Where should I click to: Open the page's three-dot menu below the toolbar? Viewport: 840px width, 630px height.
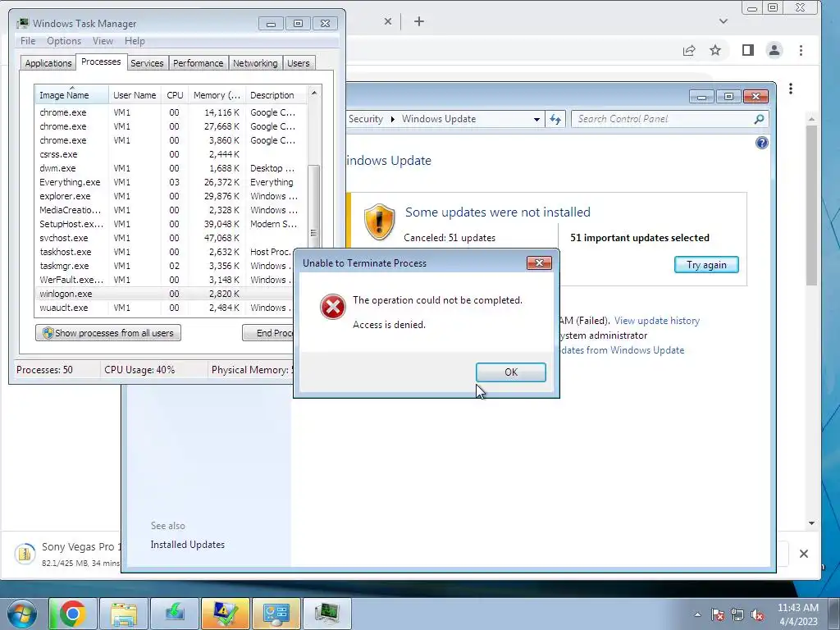coord(790,89)
